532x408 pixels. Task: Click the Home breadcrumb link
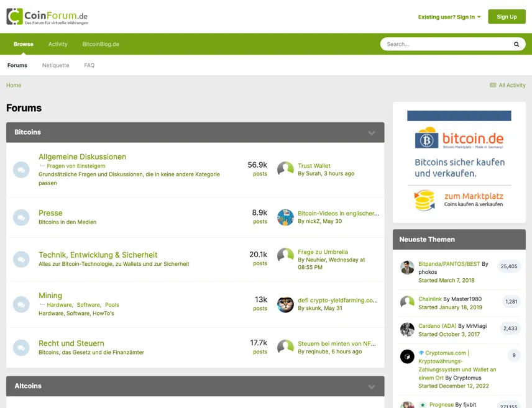pyautogui.click(x=14, y=85)
